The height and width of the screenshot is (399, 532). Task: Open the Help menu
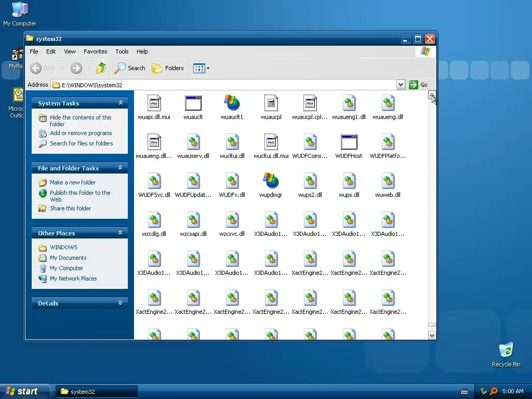pos(142,51)
